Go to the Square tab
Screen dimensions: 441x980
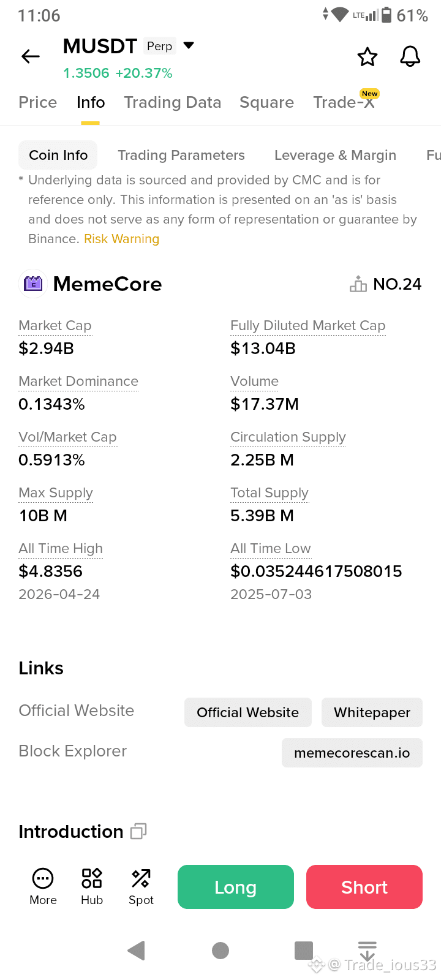[267, 102]
